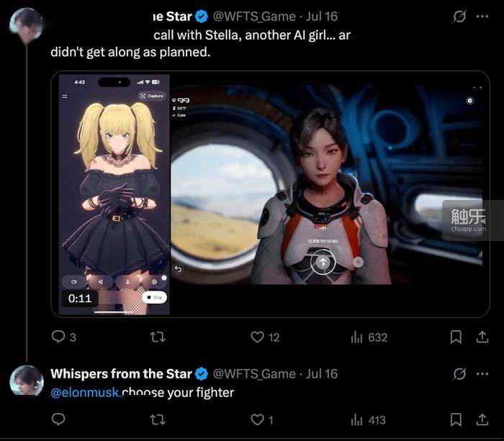Open Grok icon on first tweet
504x441 pixels.
459,17
